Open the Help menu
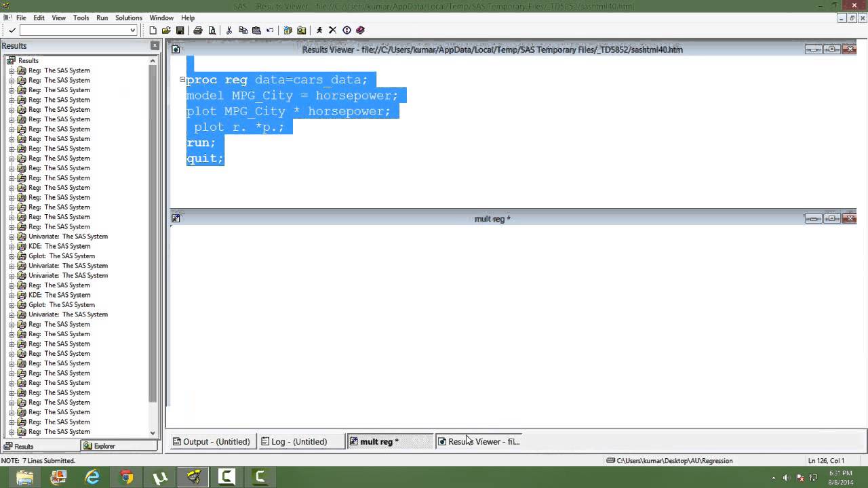 pos(188,18)
